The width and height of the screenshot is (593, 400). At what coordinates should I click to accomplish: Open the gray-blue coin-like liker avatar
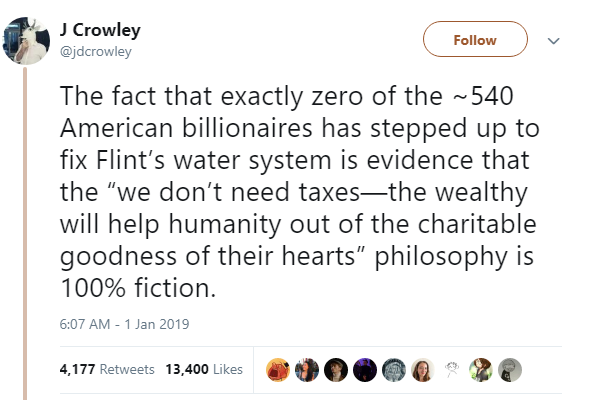pos(394,370)
